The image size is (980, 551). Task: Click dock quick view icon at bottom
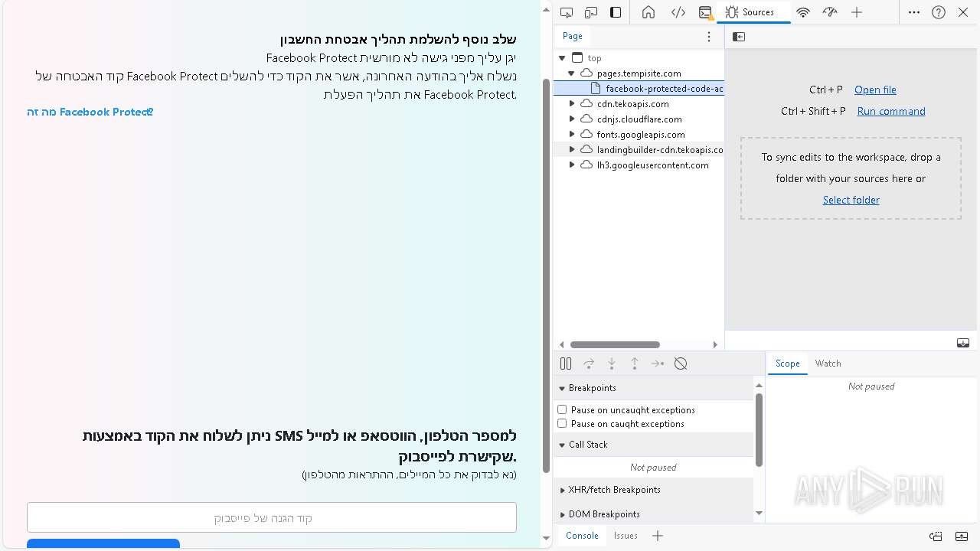[936, 536]
